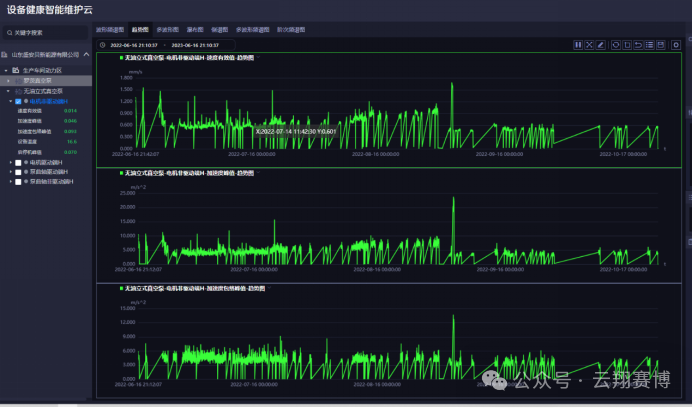
Task: Collapse the 山东盛安贝新能源有限公司 company panel chevron
Action: (x=86, y=54)
